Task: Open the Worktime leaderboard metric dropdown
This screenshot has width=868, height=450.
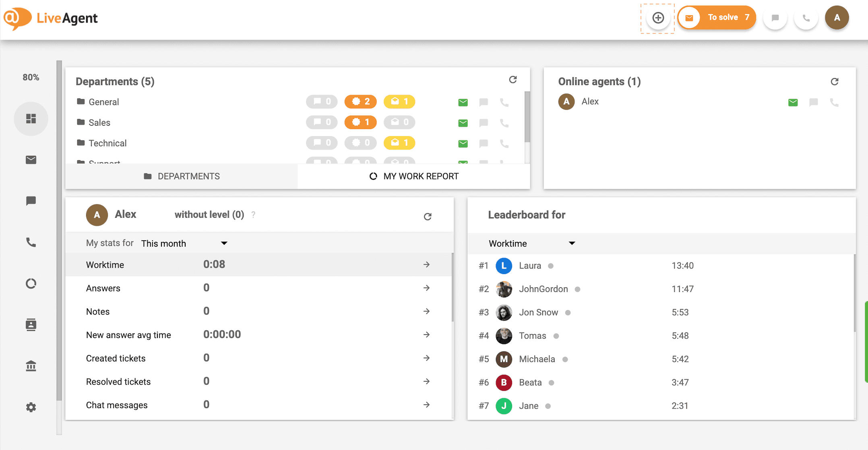Action: (x=531, y=243)
